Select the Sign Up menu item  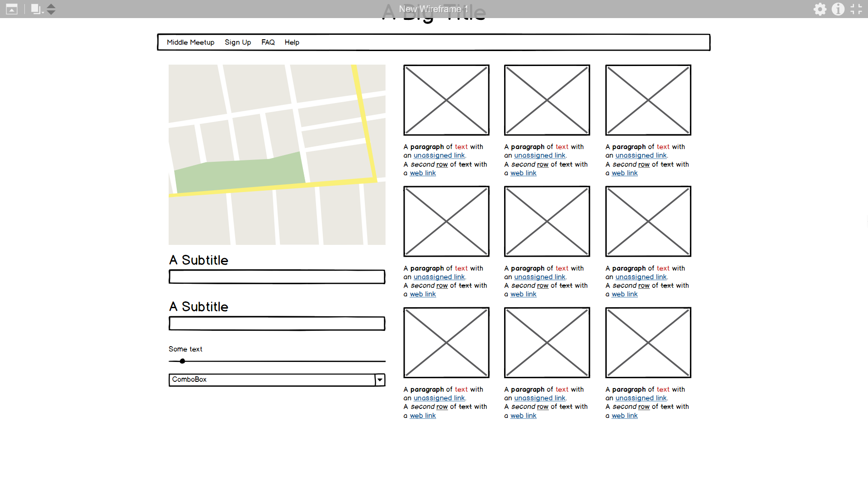pos(237,42)
